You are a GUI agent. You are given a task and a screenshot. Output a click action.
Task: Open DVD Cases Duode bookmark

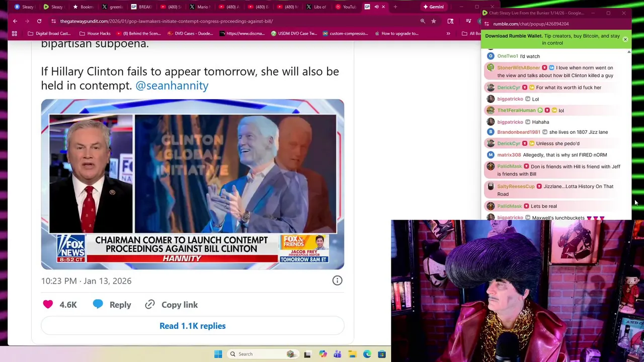coord(190,34)
